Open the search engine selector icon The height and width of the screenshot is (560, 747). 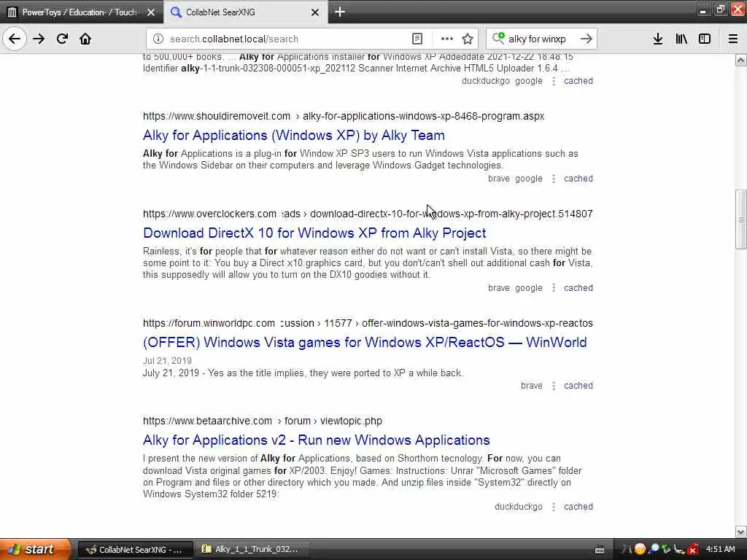498,39
